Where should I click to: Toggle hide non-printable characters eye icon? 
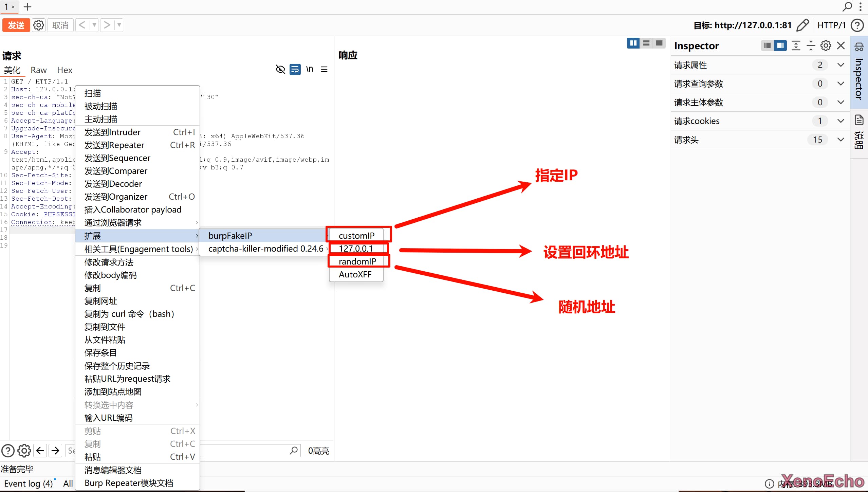pyautogui.click(x=280, y=70)
